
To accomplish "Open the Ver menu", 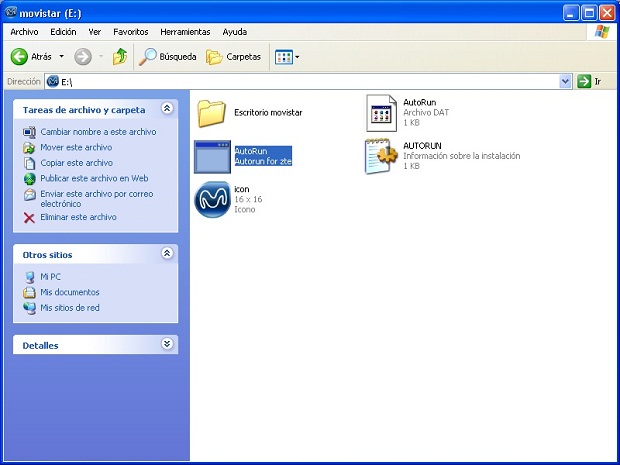I will pyautogui.click(x=95, y=32).
